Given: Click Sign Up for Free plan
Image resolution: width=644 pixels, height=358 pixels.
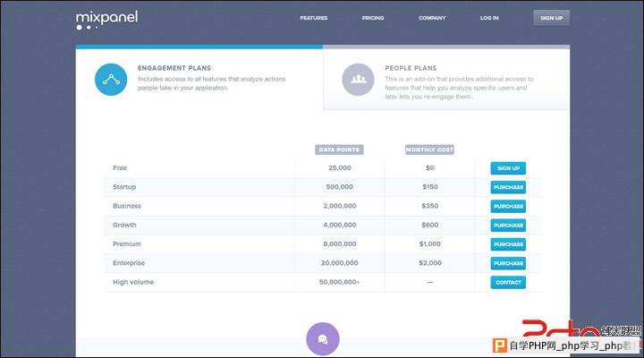Looking at the screenshot, I should (508, 168).
